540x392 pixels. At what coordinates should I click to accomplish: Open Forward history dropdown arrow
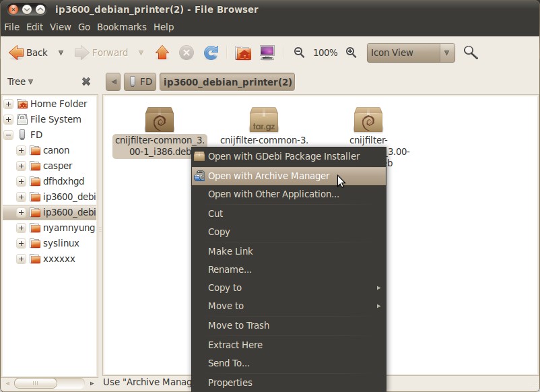pyautogui.click(x=141, y=53)
